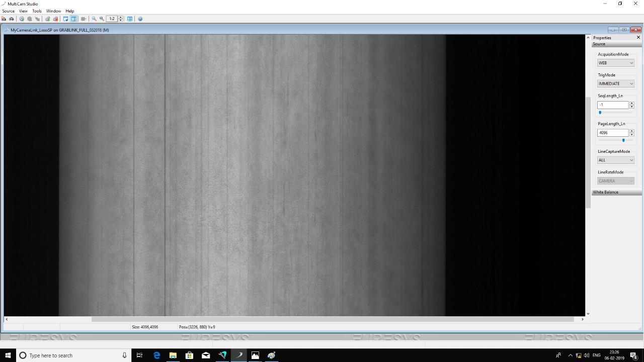Open the AcquisitionMode WEB dropdown
Viewport: 644px width, 362px height.
click(x=616, y=63)
